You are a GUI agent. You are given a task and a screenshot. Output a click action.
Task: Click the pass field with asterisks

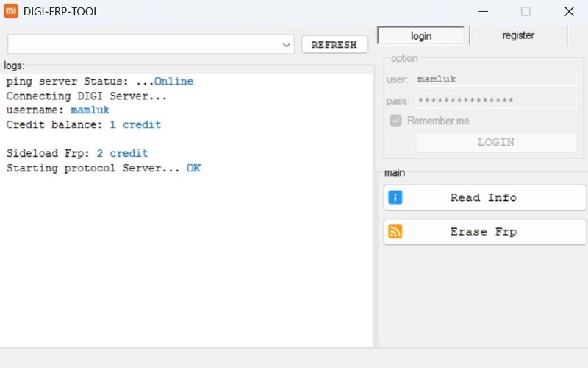[496, 100]
